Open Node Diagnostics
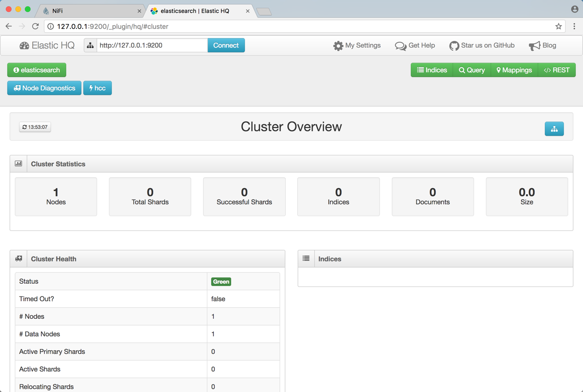 click(44, 88)
